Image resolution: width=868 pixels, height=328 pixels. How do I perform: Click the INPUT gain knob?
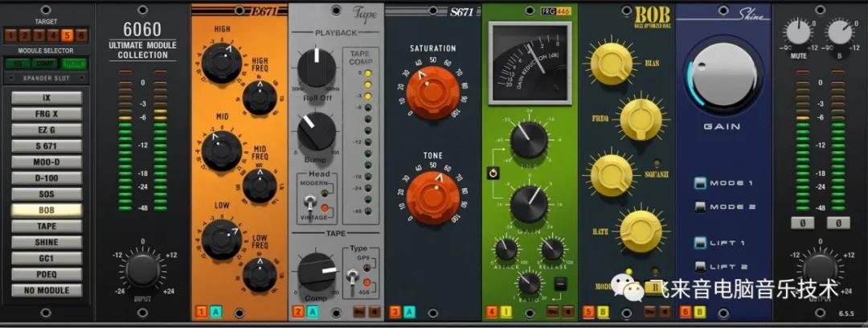142,270
